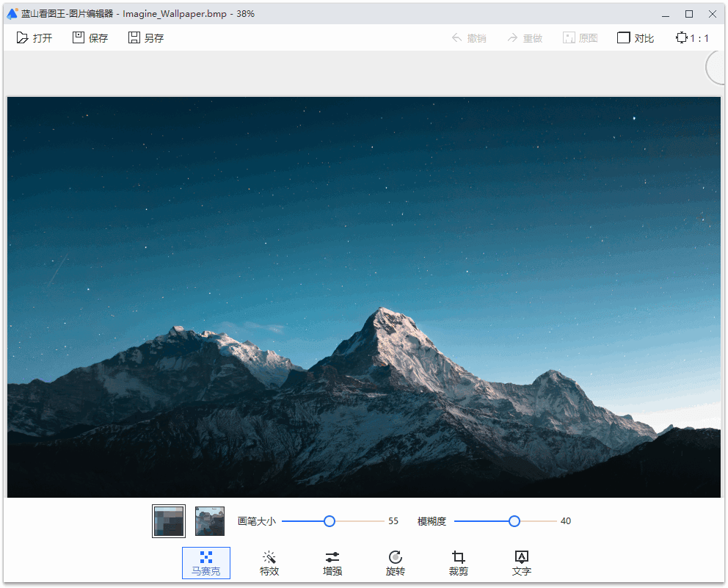Screen dimensions: 728x588
Task: Click the brush size (画笔大小) slider handle
Action: [x=330, y=521]
